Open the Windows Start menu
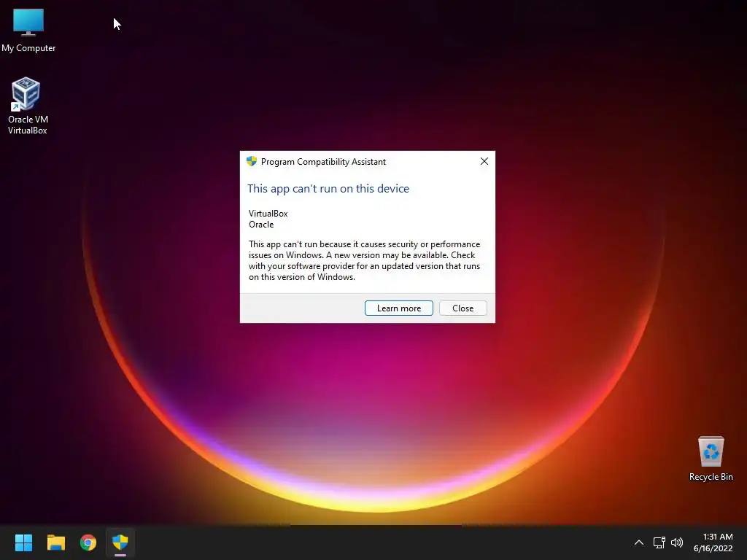Screen dimensions: 747x560 [x=23, y=542]
